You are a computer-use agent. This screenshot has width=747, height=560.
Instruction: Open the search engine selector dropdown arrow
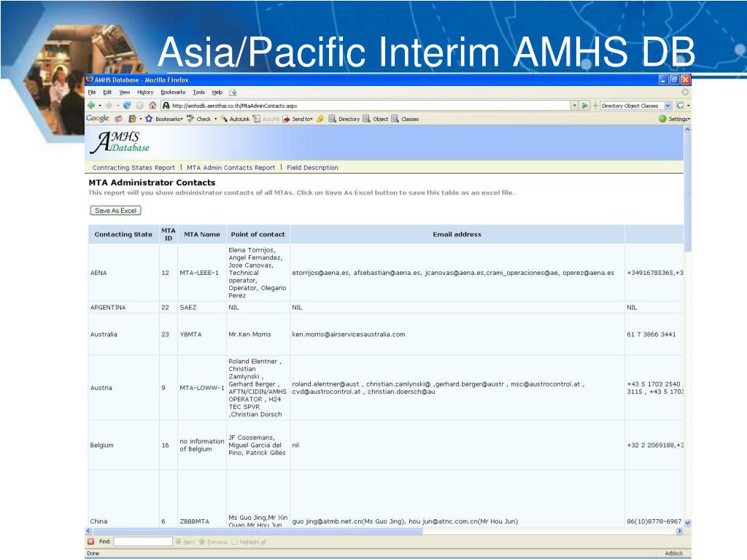688,105
